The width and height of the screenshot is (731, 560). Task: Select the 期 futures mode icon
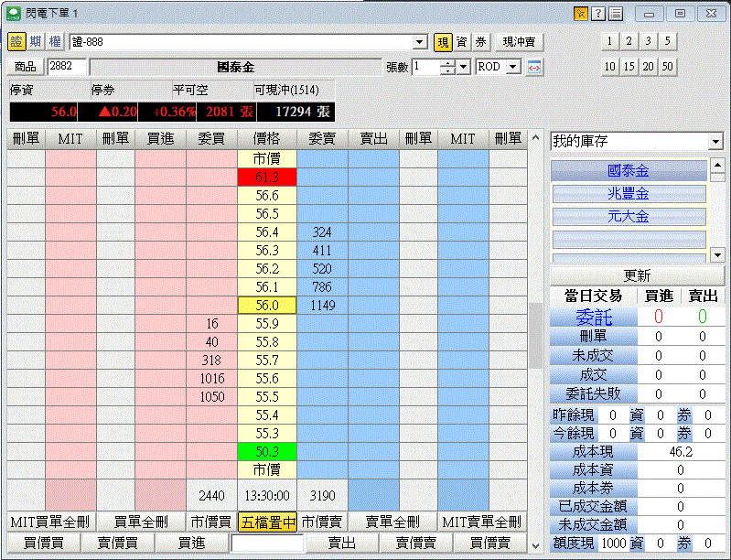pyautogui.click(x=35, y=41)
